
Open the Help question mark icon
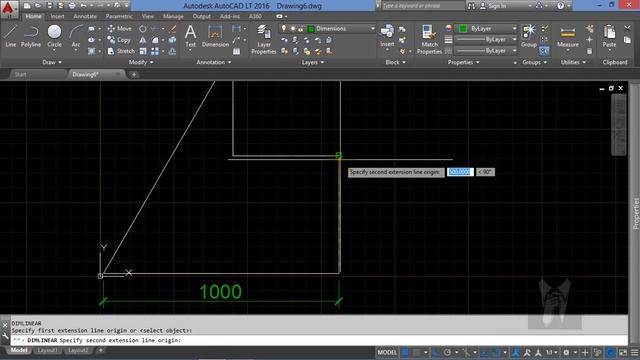click(561, 6)
